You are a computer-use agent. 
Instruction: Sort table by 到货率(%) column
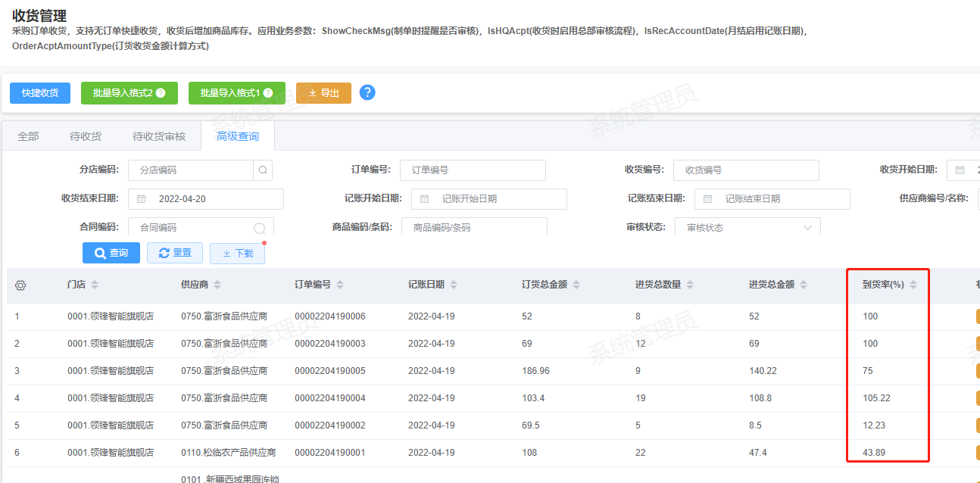(913, 285)
